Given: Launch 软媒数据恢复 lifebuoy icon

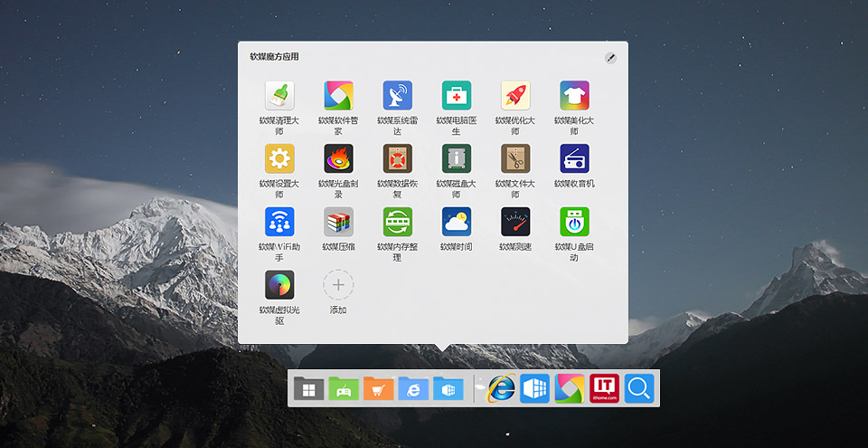Looking at the screenshot, I should (x=398, y=158).
